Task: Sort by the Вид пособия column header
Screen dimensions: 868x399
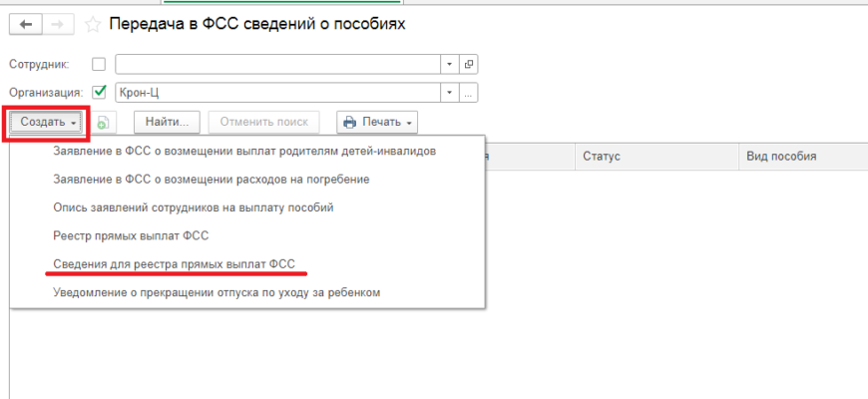Action: [x=803, y=157]
